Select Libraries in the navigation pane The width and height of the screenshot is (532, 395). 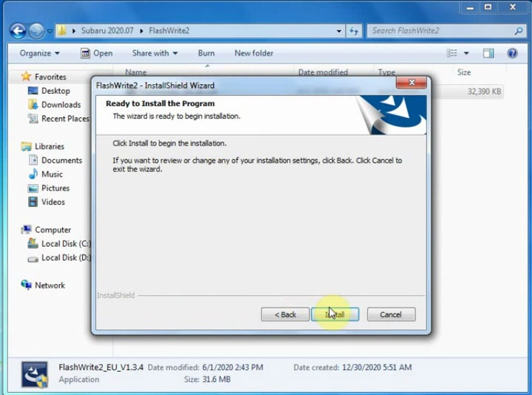tap(50, 146)
